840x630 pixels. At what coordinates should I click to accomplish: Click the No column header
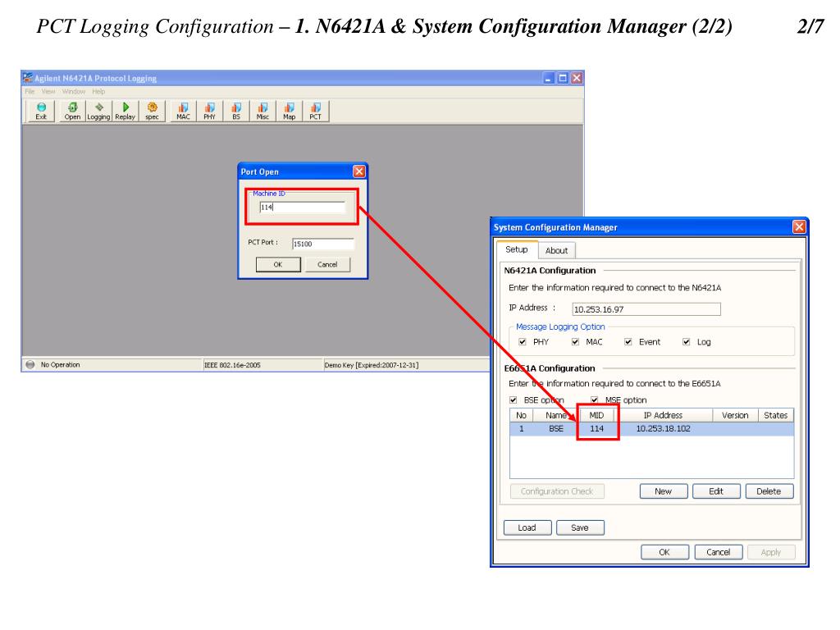click(x=521, y=415)
